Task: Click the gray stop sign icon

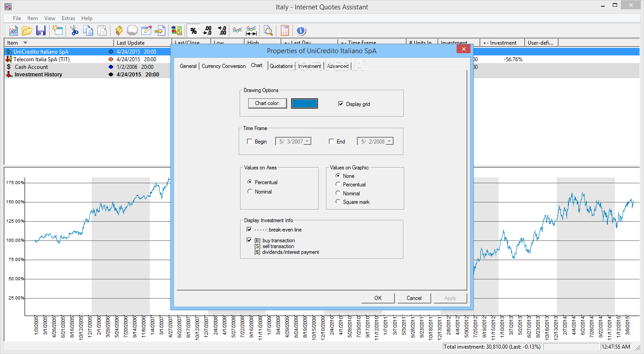Action: click(x=132, y=30)
